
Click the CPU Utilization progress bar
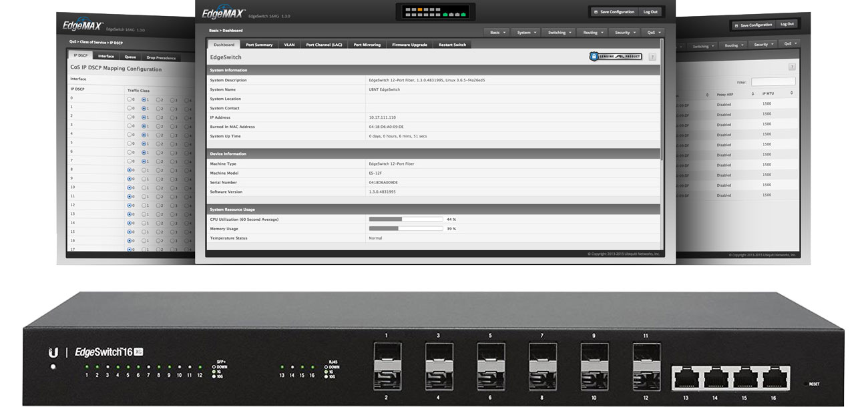point(406,219)
